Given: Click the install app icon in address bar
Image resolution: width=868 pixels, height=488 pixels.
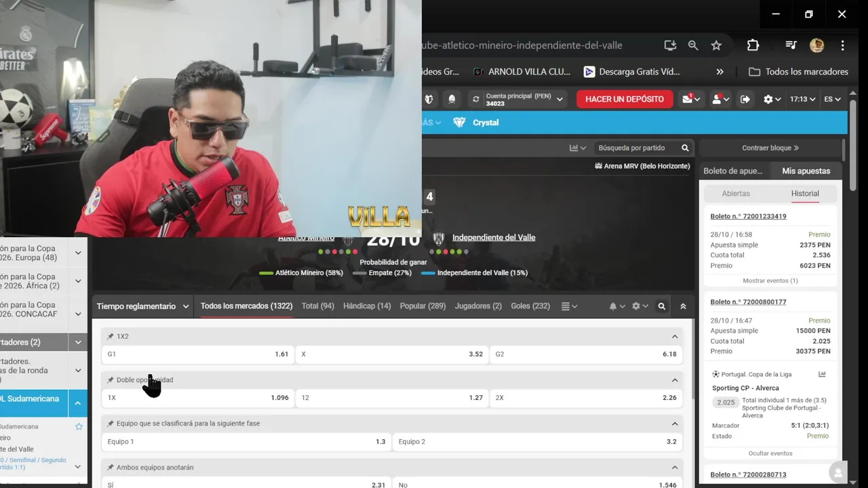Looking at the screenshot, I should click(x=670, y=45).
